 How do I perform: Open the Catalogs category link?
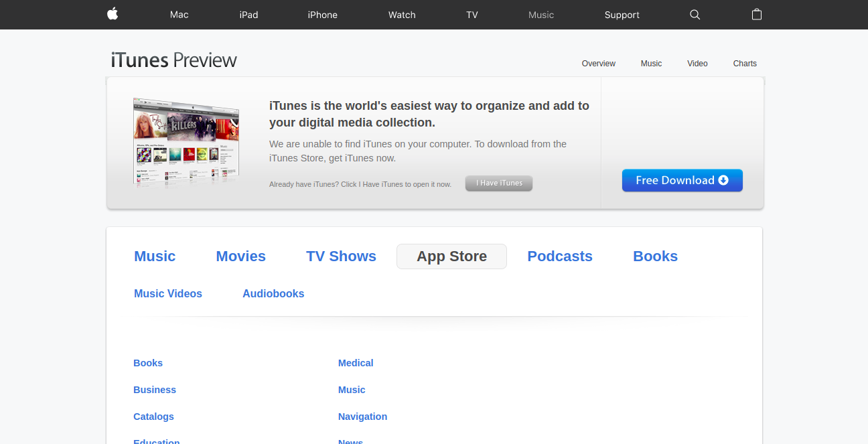click(x=153, y=417)
